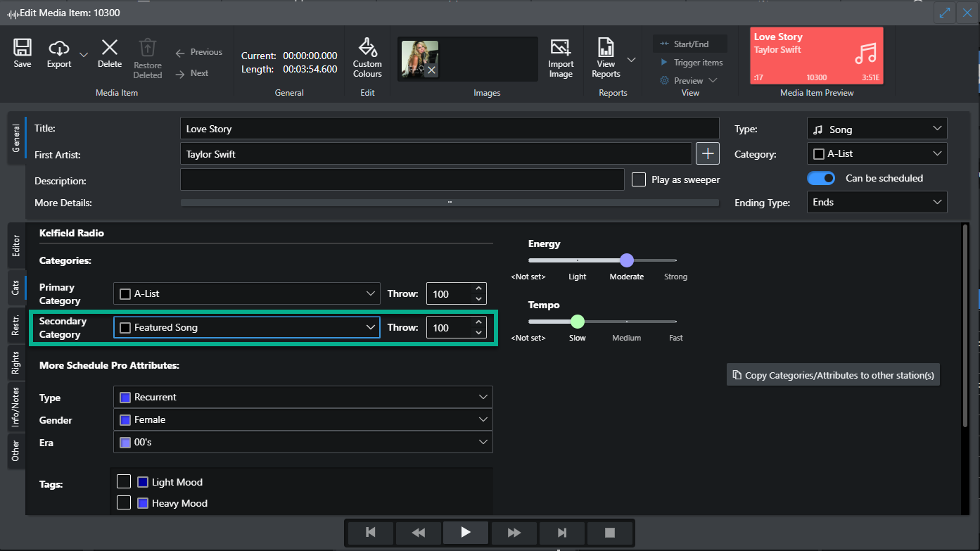Open the Ending Type dropdown

pos(877,202)
